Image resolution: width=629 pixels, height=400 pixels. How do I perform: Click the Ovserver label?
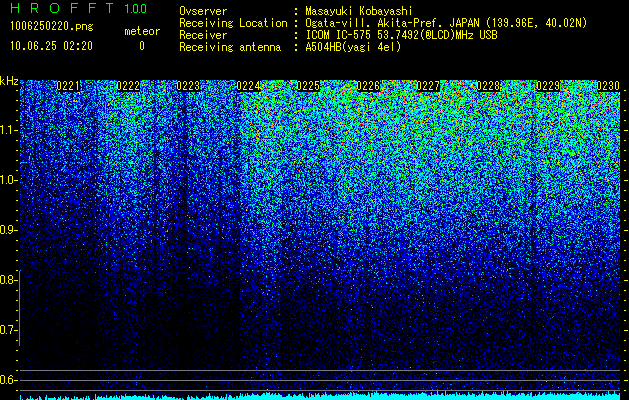(203, 11)
